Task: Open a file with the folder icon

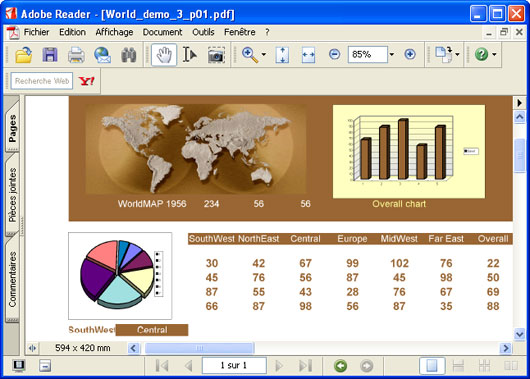Action: 24,54
